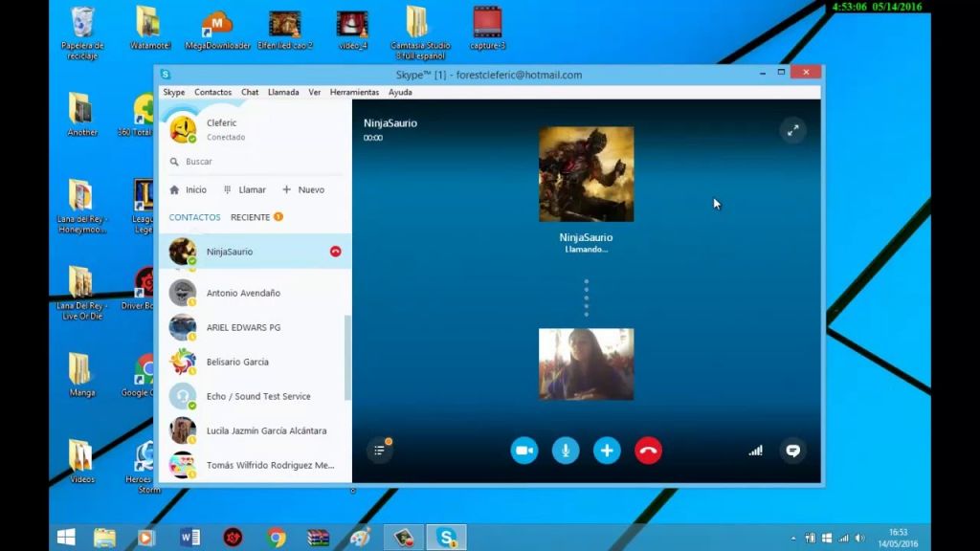Click the plus button in call controls
980x551 pixels.
coord(607,451)
